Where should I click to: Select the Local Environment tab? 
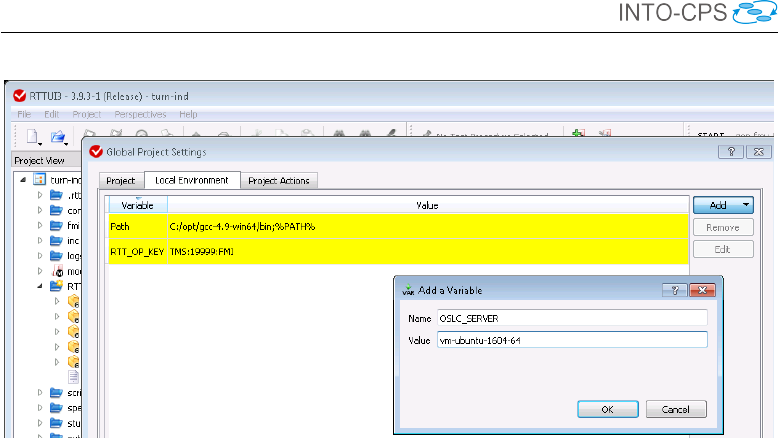coord(192,180)
